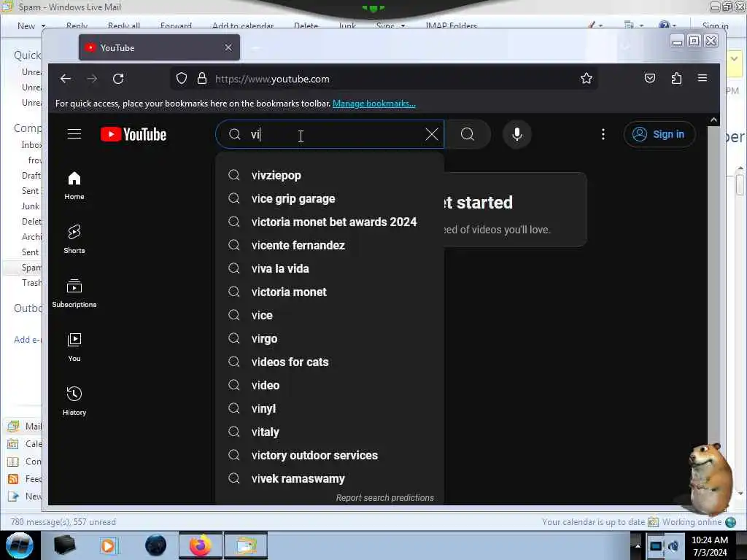Click Sign in on YouTube
The width and height of the screenshot is (747, 560).
pos(659,134)
